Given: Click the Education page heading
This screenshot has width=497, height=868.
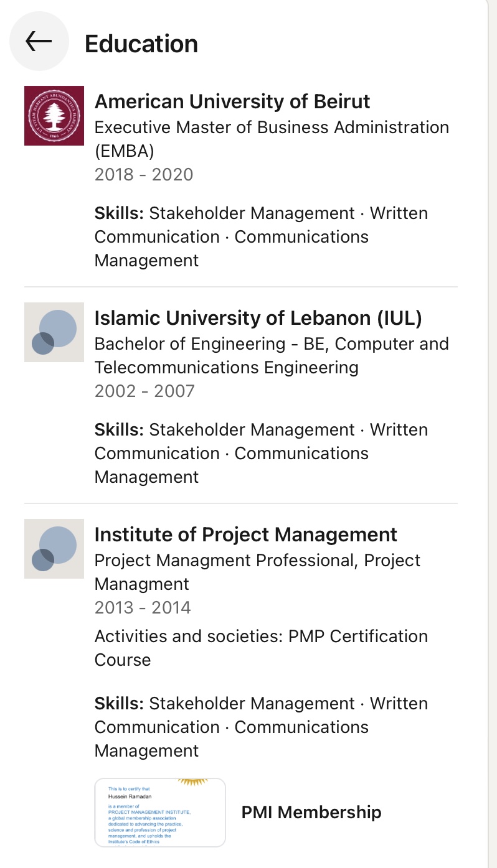Looking at the screenshot, I should pyautogui.click(x=141, y=44).
